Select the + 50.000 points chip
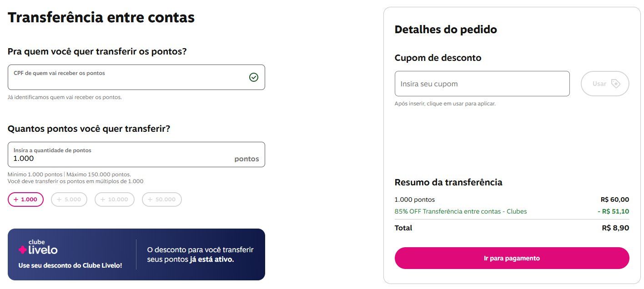The height and width of the screenshot is (289, 644). coord(162,199)
